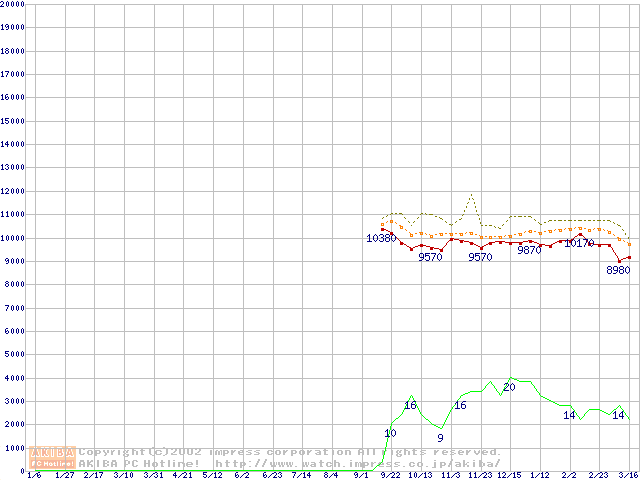The height and width of the screenshot is (480, 640).
Task: Select the 3/16 date on x-axis
Action: click(x=628, y=476)
